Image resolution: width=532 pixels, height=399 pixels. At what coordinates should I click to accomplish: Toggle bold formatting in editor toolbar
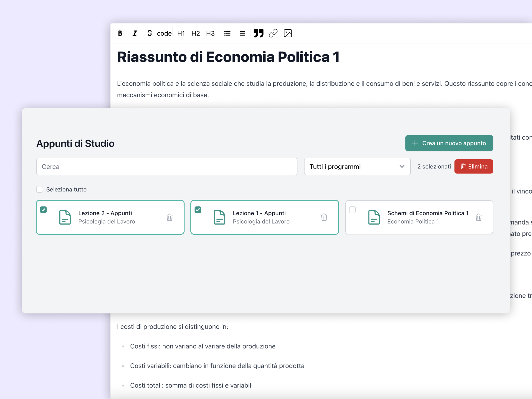pyautogui.click(x=120, y=33)
